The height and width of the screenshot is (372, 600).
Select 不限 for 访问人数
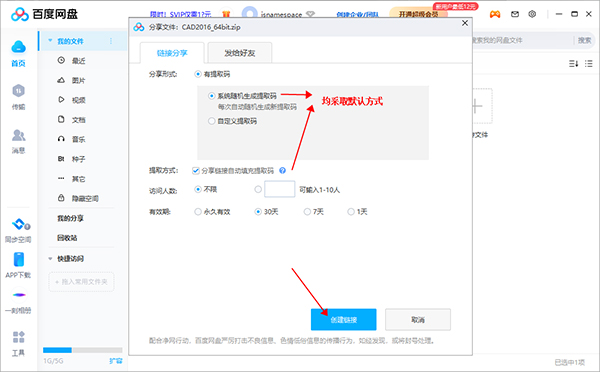tap(198, 189)
